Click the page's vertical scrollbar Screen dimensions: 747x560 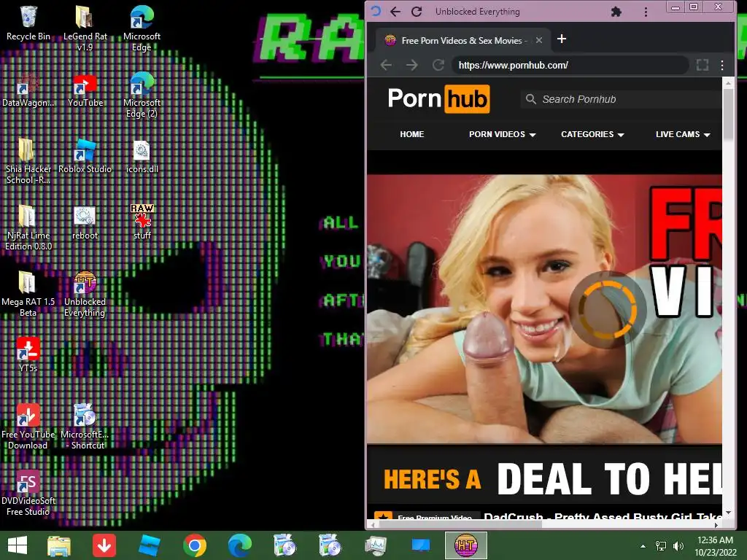tap(728, 114)
